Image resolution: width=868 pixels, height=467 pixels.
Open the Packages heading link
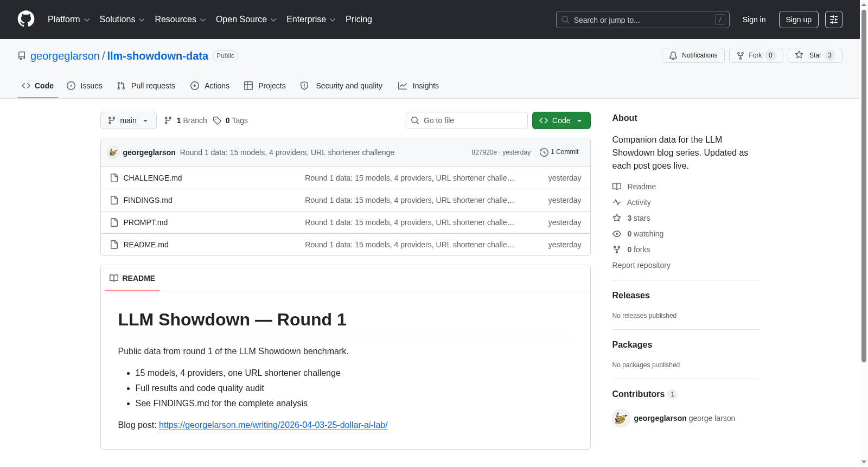(632, 345)
